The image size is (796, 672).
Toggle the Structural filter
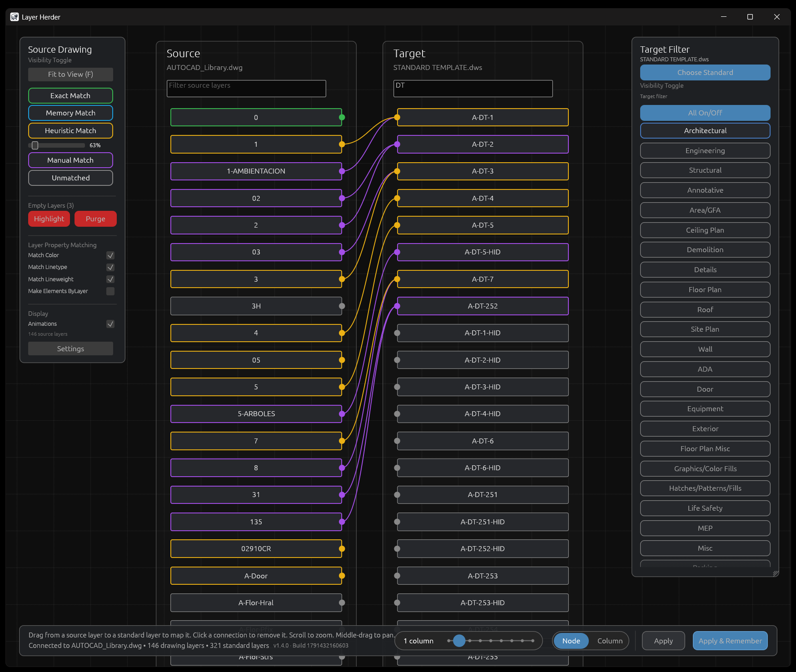[705, 170]
